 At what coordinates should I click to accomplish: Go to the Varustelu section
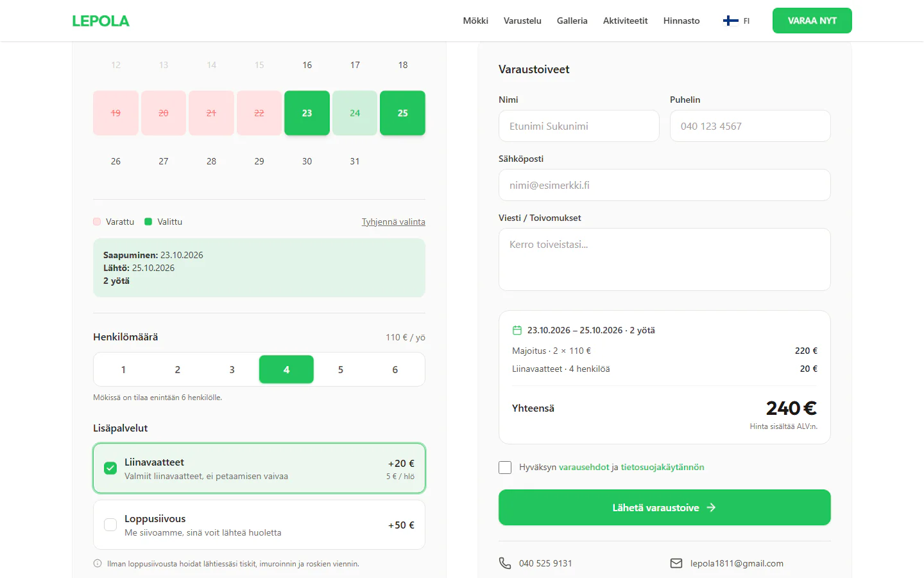coord(522,21)
